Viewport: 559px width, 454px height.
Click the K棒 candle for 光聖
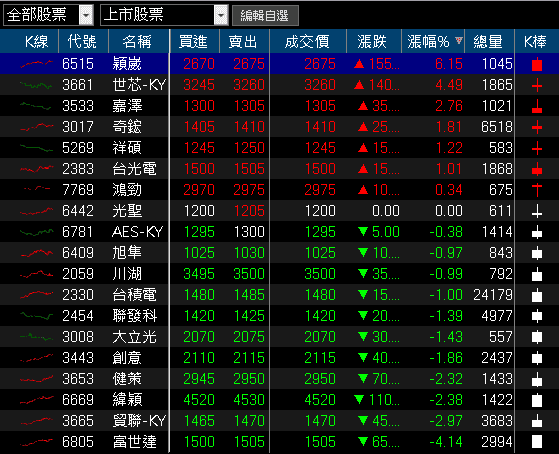click(537, 211)
